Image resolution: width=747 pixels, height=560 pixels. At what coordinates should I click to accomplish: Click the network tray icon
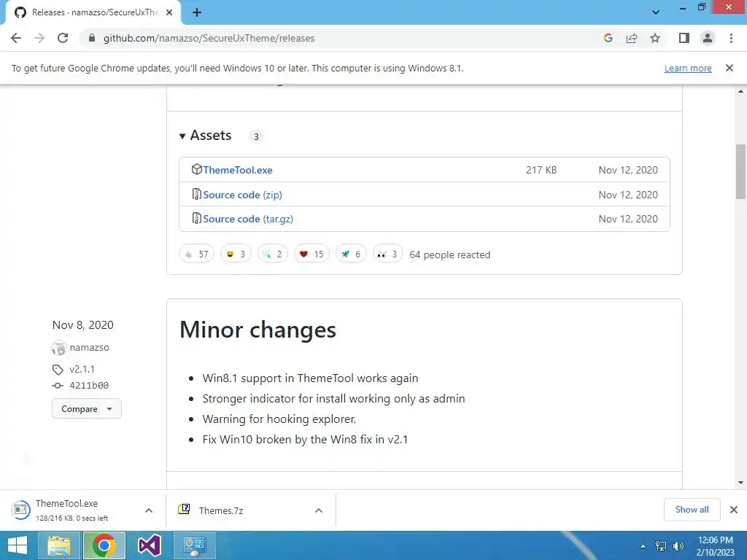pos(661,546)
